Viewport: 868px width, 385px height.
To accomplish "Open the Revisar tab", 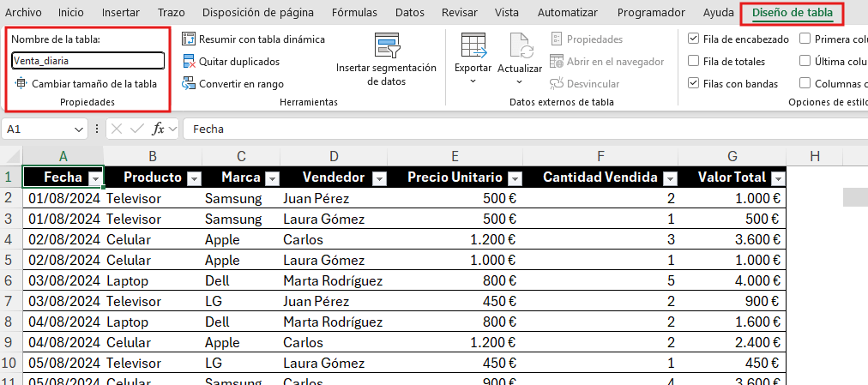I will (x=461, y=12).
